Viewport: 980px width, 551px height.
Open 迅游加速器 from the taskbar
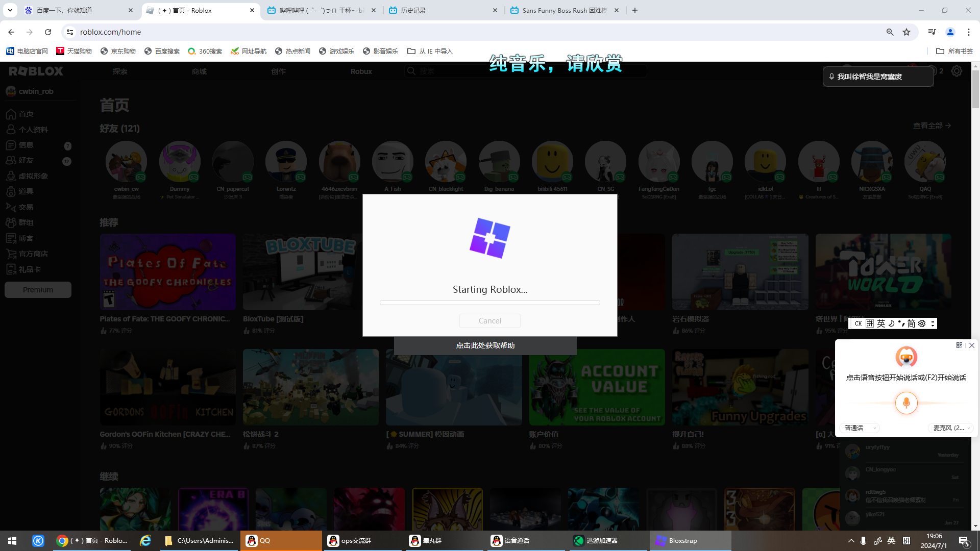coord(608,541)
